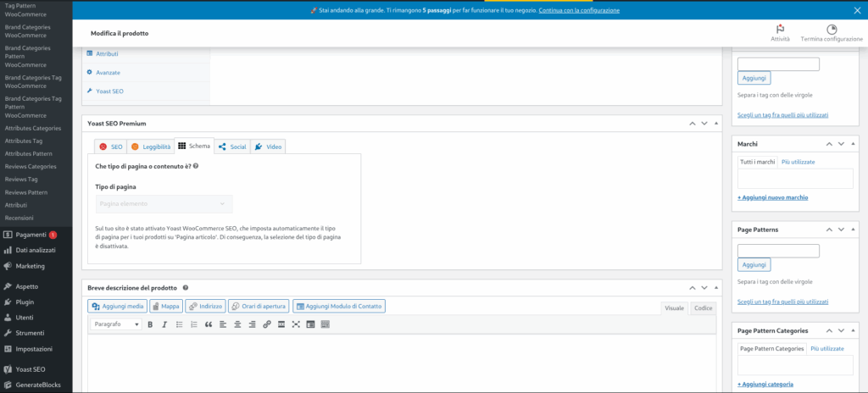
Task: Open Impostazioni settings menu
Action: click(36, 349)
